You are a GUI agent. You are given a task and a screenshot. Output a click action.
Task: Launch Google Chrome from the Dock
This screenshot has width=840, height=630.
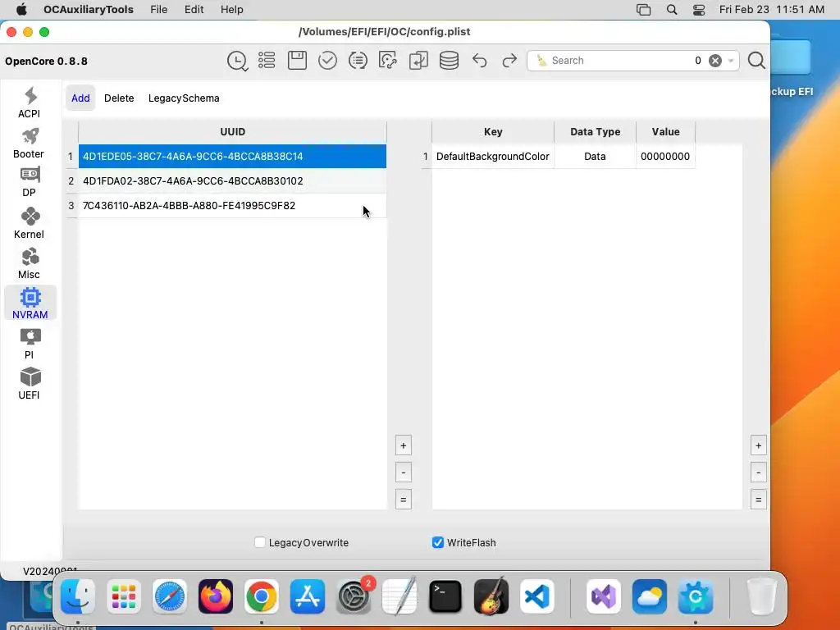tap(262, 596)
